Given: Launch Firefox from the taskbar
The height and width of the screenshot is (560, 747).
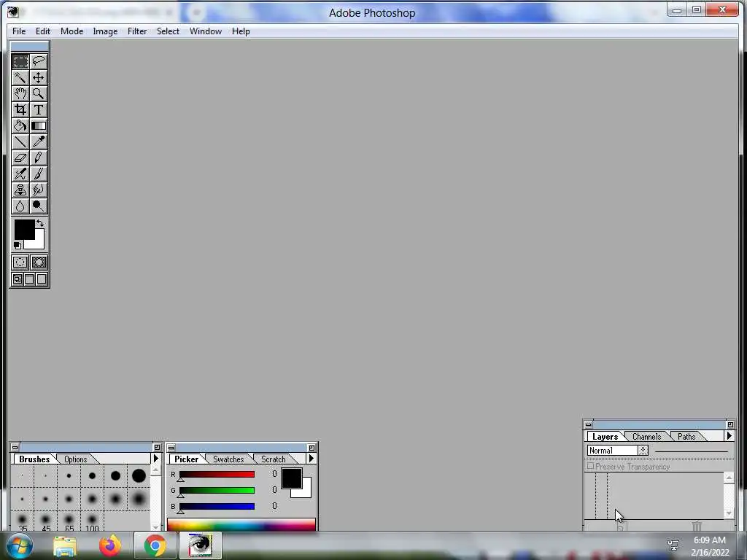Looking at the screenshot, I should coord(110,545).
